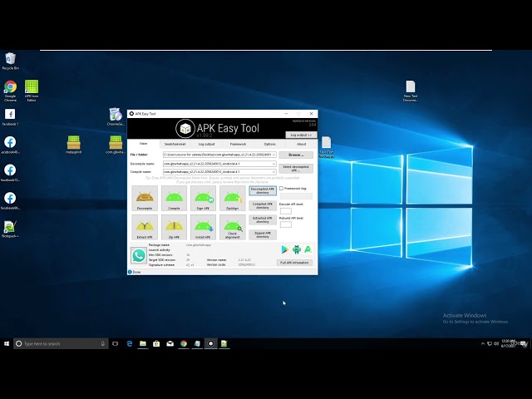Expand the File / folder path dropdown

(273, 155)
